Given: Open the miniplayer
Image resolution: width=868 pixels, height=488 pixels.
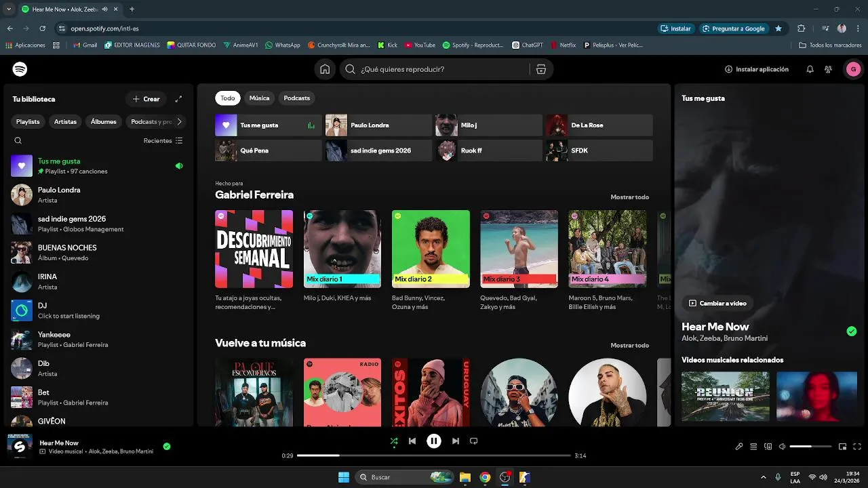Looking at the screenshot, I should click(x=843, y=447).
